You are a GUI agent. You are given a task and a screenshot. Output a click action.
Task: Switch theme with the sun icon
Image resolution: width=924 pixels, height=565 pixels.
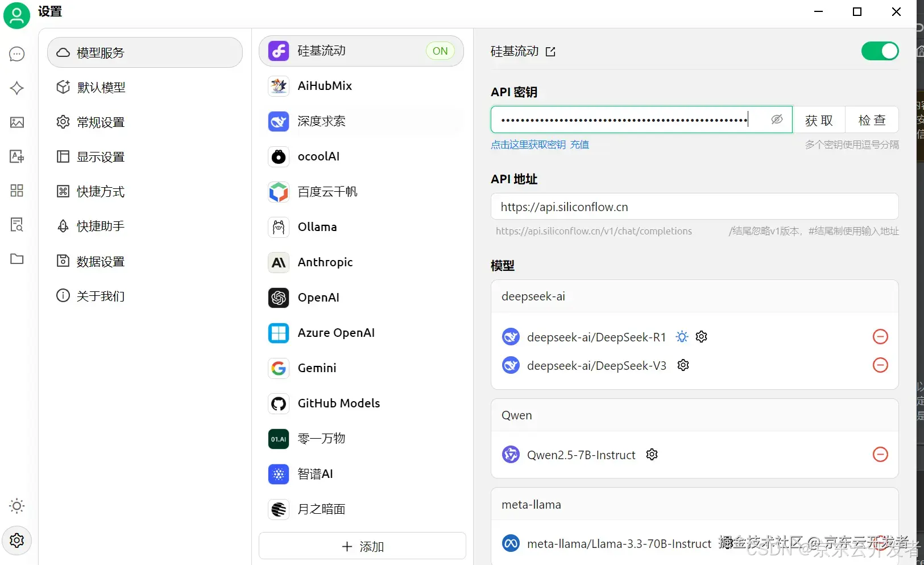(x=17, y=506)
